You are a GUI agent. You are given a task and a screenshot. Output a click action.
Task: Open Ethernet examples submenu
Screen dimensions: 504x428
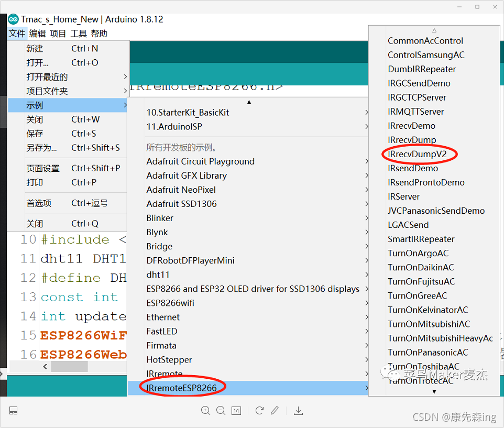(x=248, y=317)
